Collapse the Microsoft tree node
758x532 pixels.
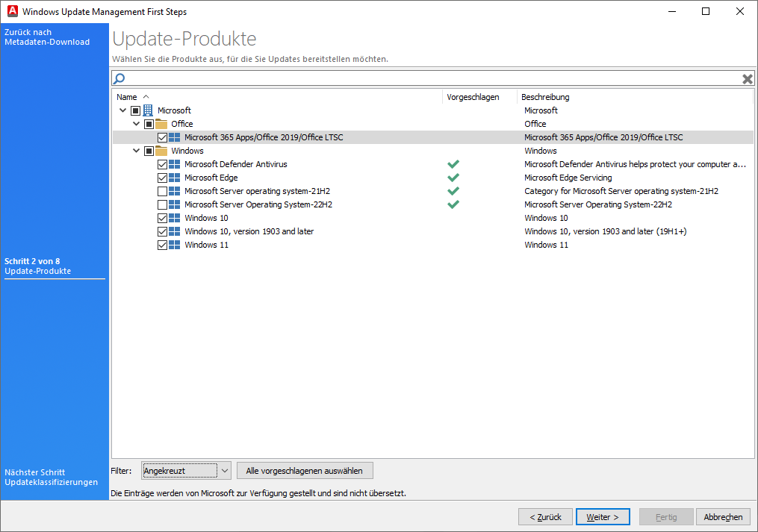pyautogui.click(x=122, y=110)
